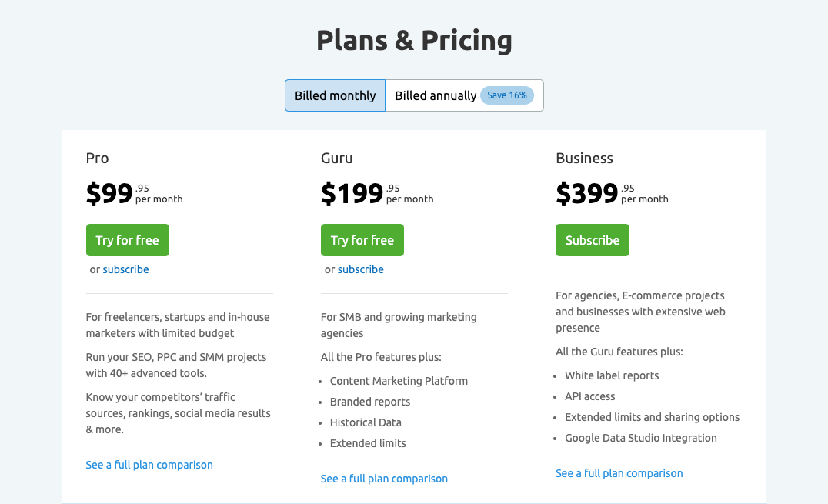Viewport: 828px width, 504px height.
Task: Click the $199.95 Guru price
Action: pos(352,193)
